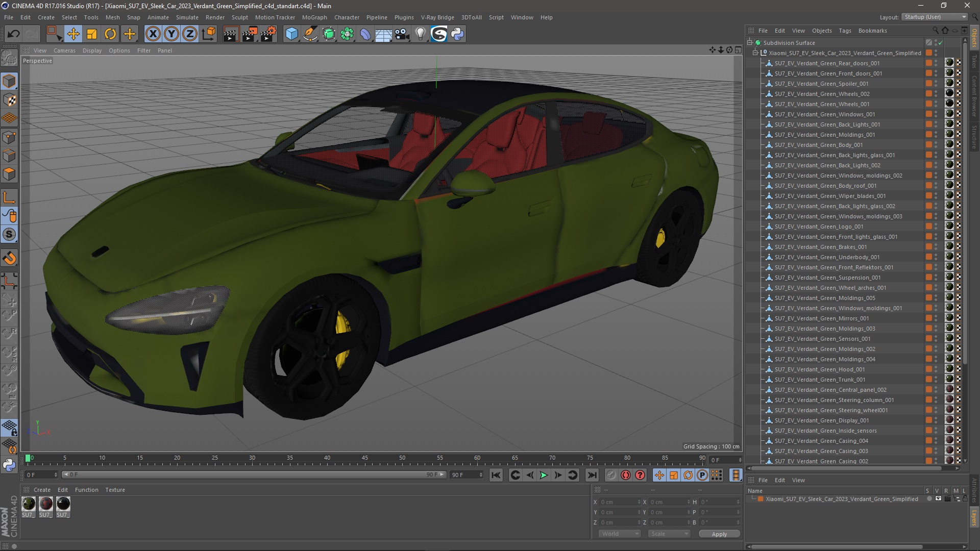The height and width of the screenshot is (551, 980).
Task: Add a camera object
Action: tap(402, 34)
